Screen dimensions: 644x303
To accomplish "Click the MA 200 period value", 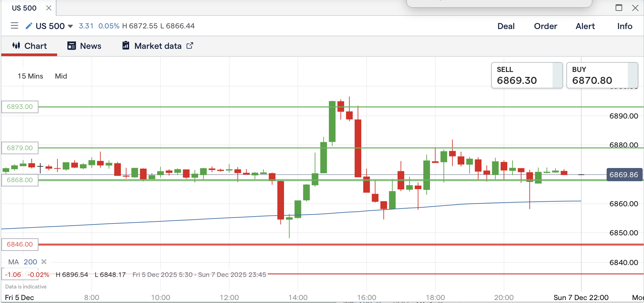I will [x=30, y=262].
